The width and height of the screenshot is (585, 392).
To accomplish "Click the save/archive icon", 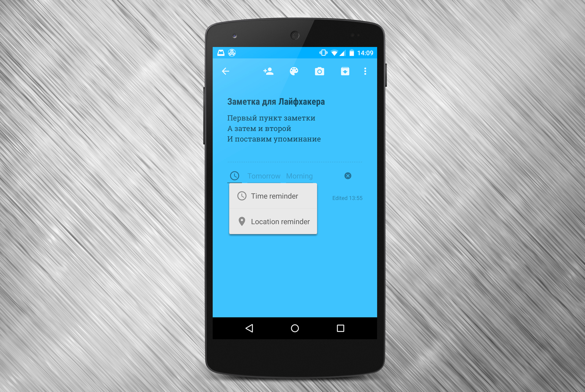I will (345, 71).
